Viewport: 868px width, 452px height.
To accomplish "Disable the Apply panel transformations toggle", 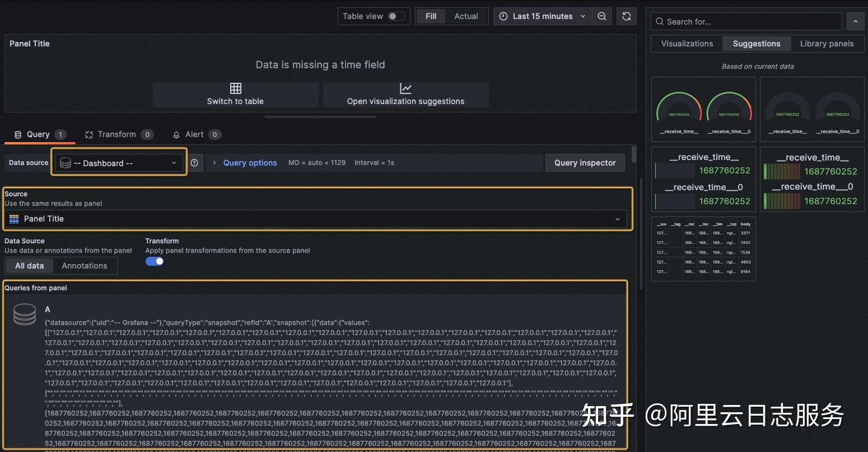I will (155, 261).
